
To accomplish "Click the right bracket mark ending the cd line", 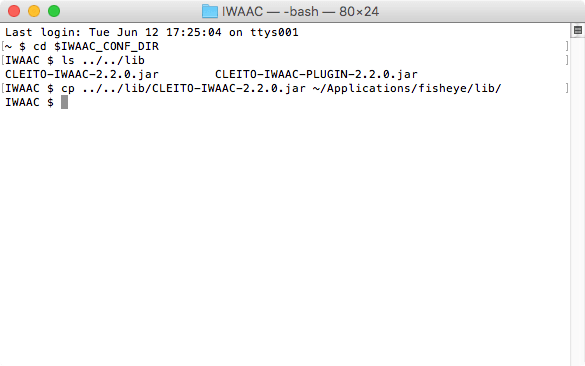I will coord(567,46).
